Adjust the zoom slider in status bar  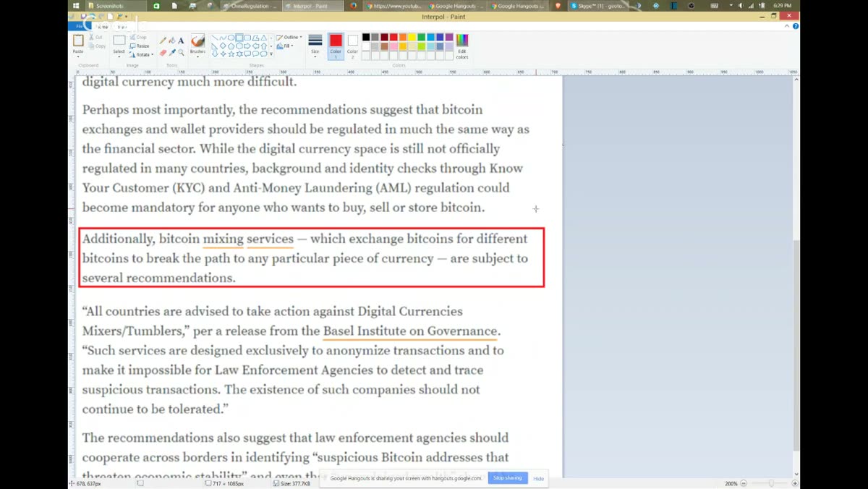(x=770, y=482)
